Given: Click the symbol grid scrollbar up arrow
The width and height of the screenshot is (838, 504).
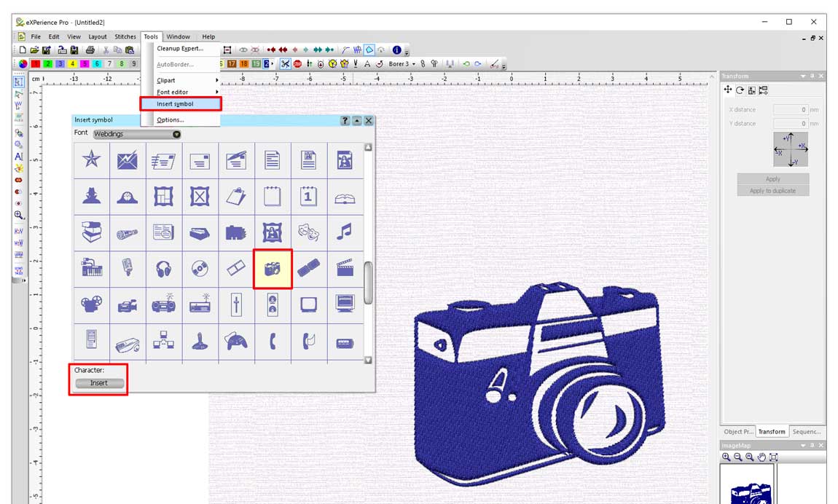Looking at the screenshot, I should pos(368,147).
